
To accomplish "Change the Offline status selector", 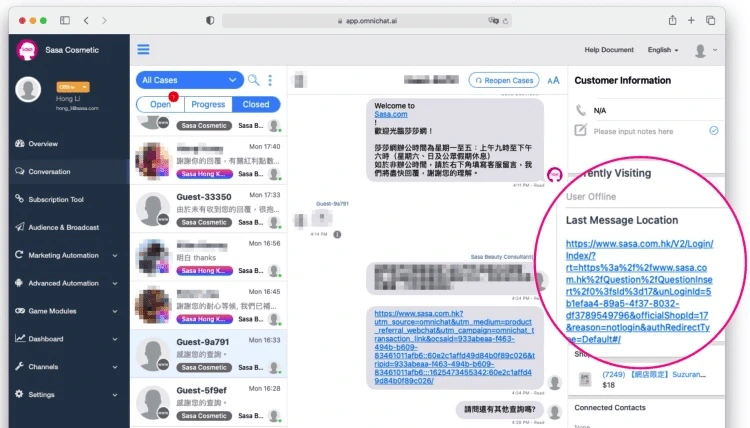I will pos(73,87).
